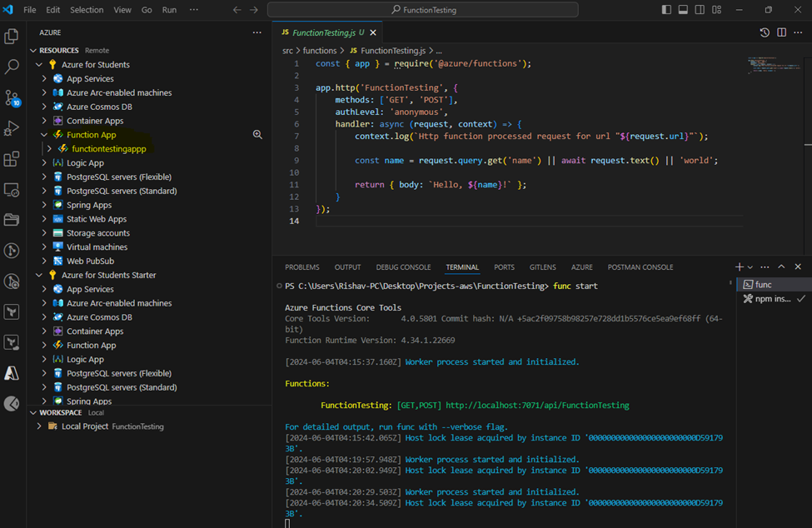The height and width of the screenshot is (528, 812).
Task: Collapse the Azure for Students subscription
Action: [39, 65]
